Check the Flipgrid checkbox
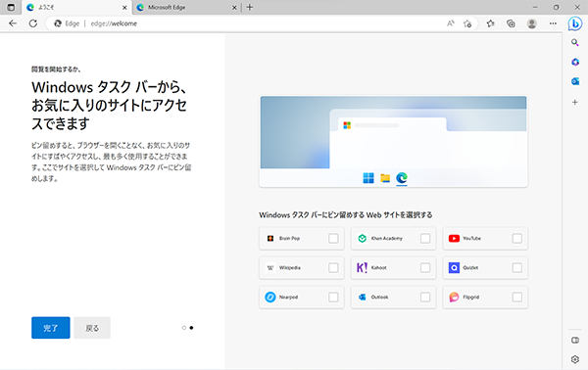Viewport: 588px width, 370px height. click(517, 297)
